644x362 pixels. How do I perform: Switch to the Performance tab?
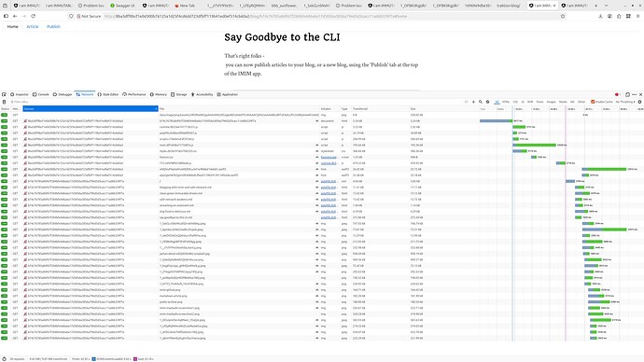pos(134,94)
